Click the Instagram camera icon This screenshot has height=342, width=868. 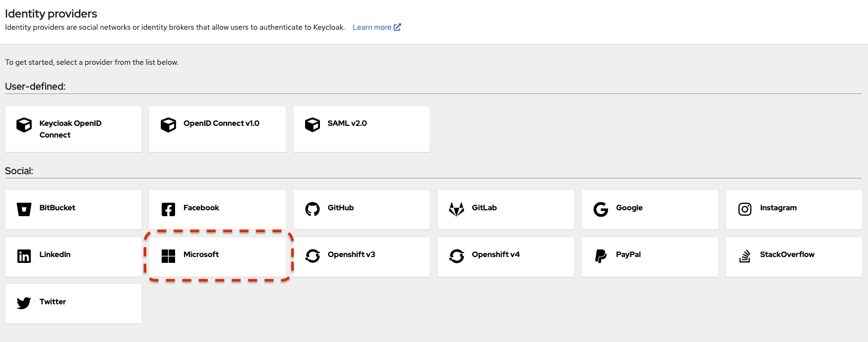click(x=745, y=209)
